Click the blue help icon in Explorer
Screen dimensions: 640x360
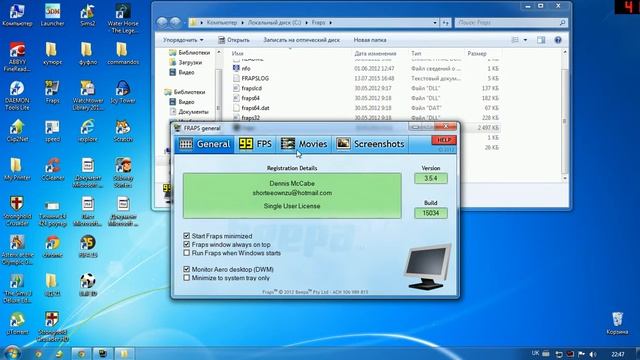tap(558, 40)
